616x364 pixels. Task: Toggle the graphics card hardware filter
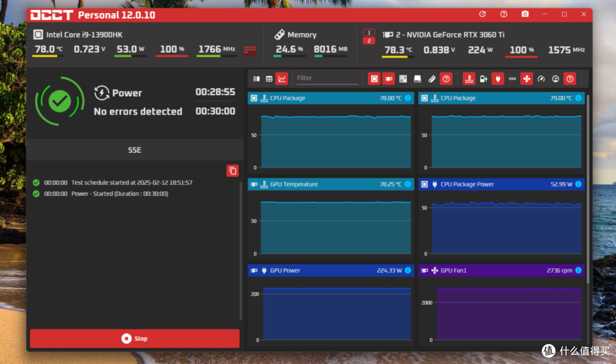tap(388, 79)
